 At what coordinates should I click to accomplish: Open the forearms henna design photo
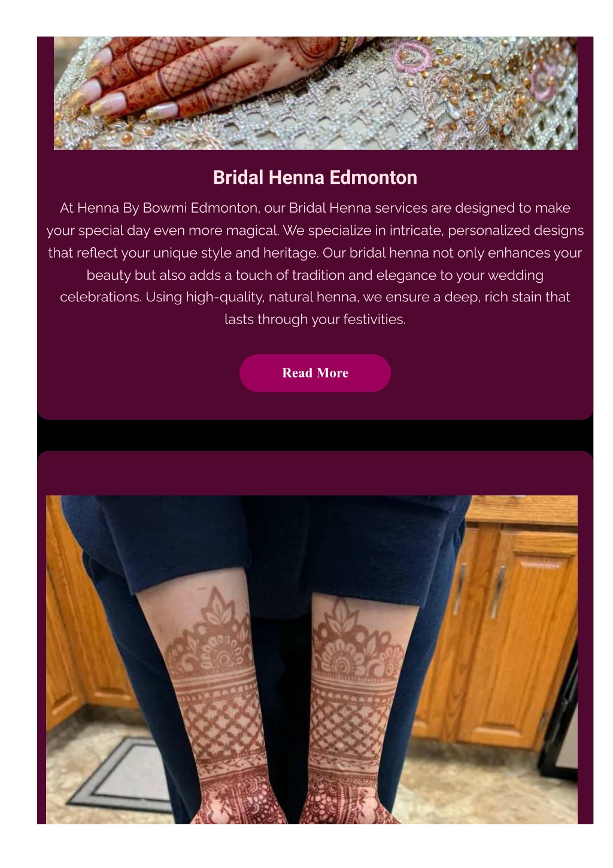coord(312,660)
